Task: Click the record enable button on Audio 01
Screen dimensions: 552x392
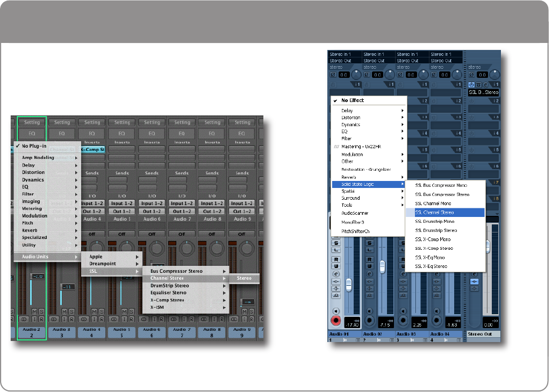Action: coord(337,321)
